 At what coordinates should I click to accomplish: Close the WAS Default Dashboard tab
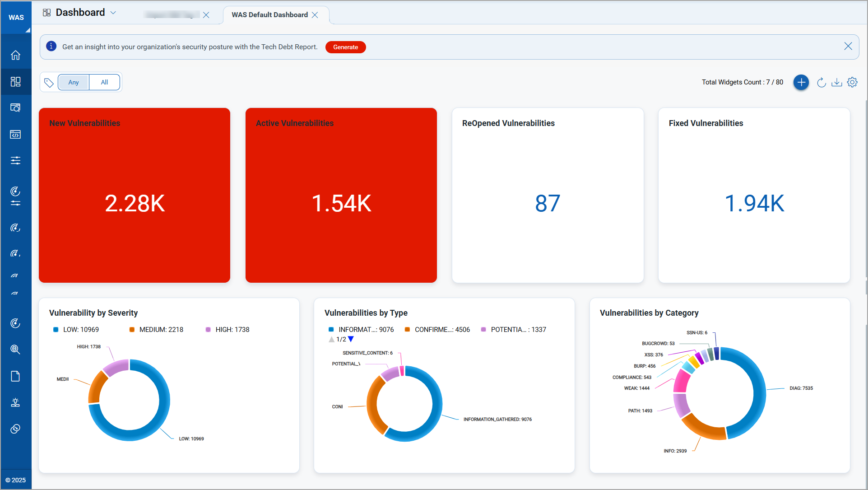pos(315,15)
